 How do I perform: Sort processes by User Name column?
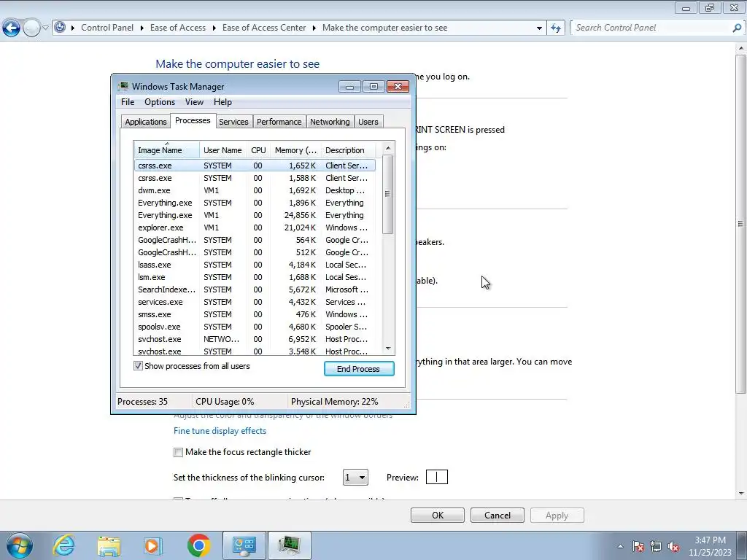222,150
